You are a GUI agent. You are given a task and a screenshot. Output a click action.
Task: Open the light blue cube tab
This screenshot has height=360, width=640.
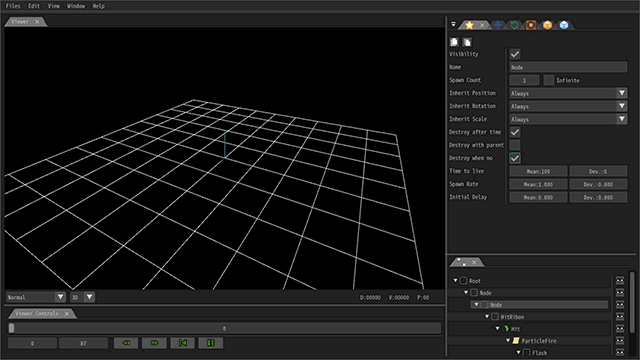coord(564,25)
